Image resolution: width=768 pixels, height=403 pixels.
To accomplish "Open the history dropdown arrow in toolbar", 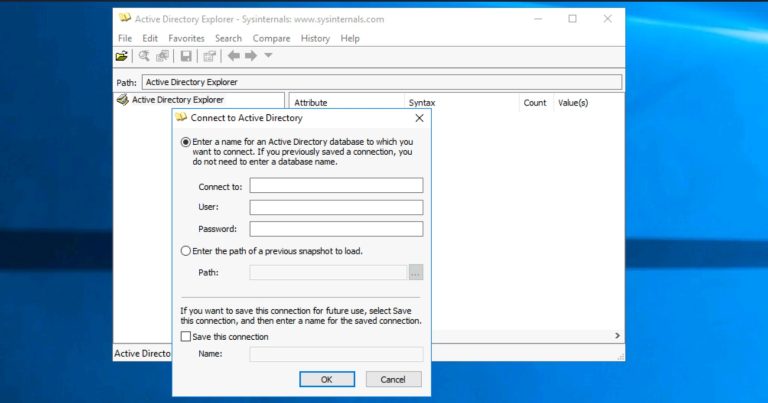I will 268,56.
